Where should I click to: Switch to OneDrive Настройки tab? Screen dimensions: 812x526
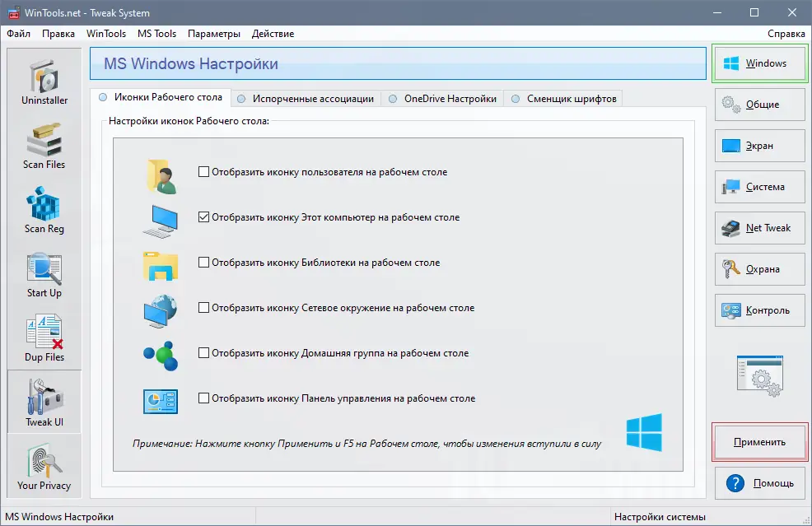pyautogui.click(x=442, y=98)
